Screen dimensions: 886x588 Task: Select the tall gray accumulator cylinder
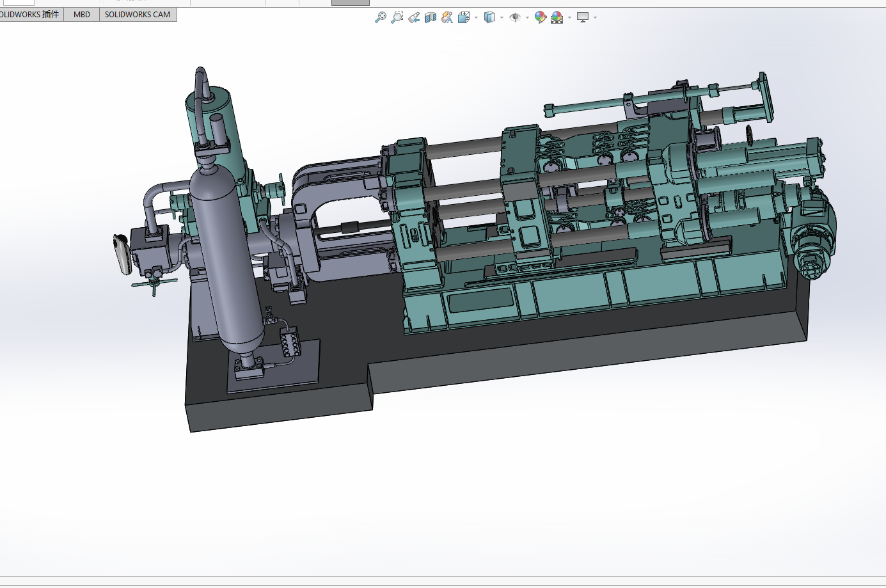[227, 256]
